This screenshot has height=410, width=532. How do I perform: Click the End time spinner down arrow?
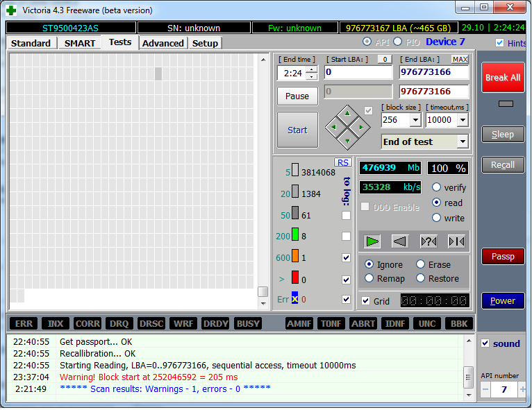click(x=311, y=76)
